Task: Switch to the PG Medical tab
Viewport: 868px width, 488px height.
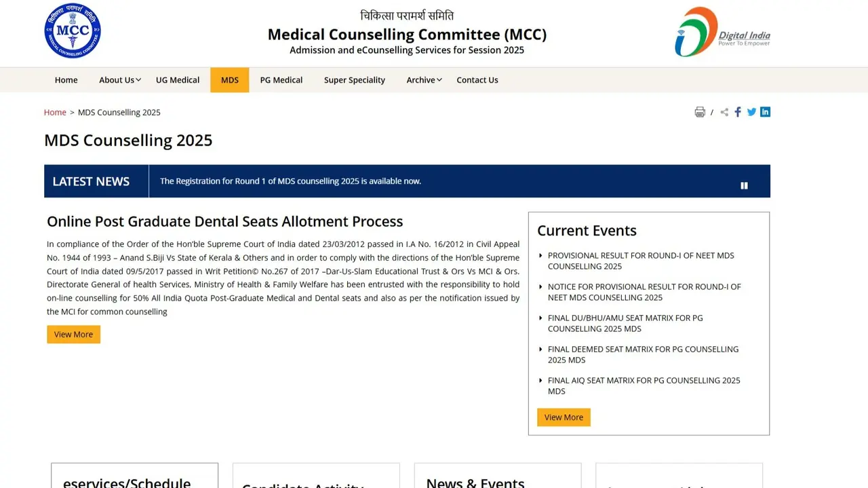Action: [x=281, y=79]
